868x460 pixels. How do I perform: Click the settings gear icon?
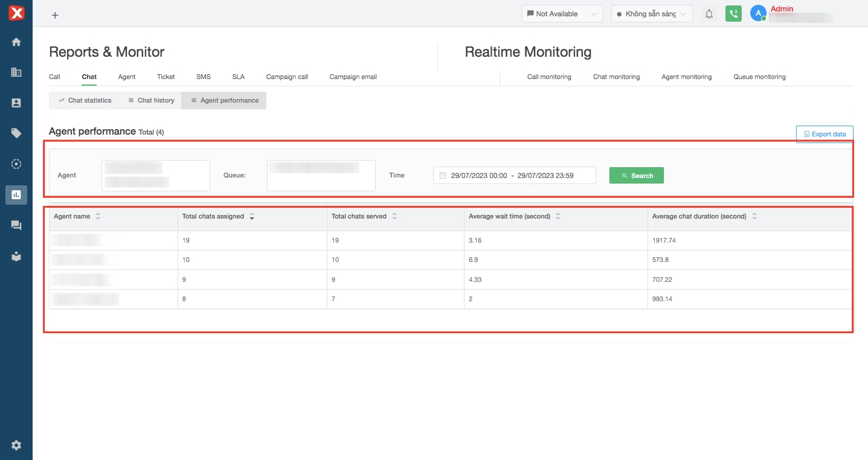point(16,445)
